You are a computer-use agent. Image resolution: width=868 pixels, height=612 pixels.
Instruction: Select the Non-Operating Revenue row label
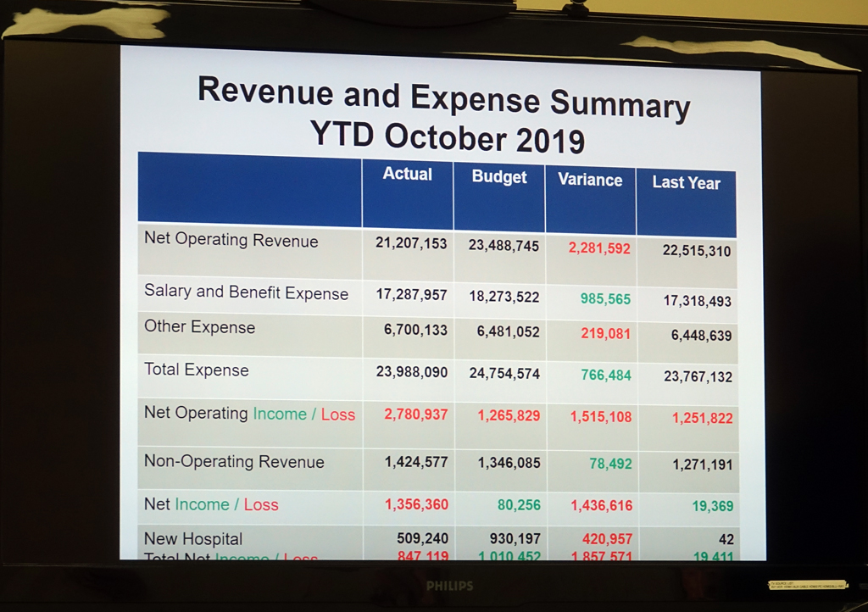pyautogui.click(x=234, y=462)
